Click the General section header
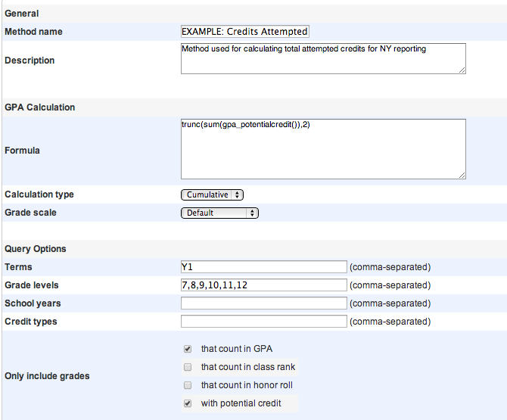The image size is (507, 420). tap(22, 14)
